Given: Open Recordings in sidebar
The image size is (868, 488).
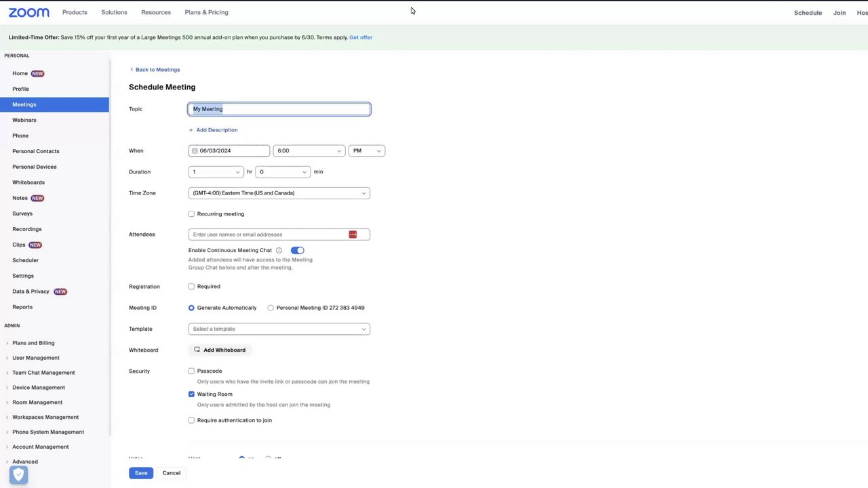Looking at the screenshot, I should [27, 229].
